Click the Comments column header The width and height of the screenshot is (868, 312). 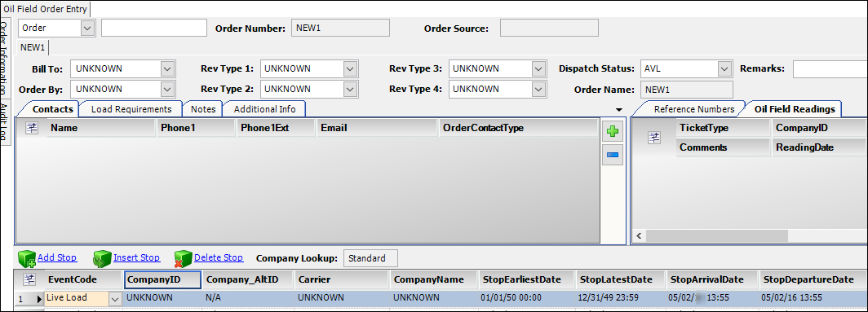(724, 147)
